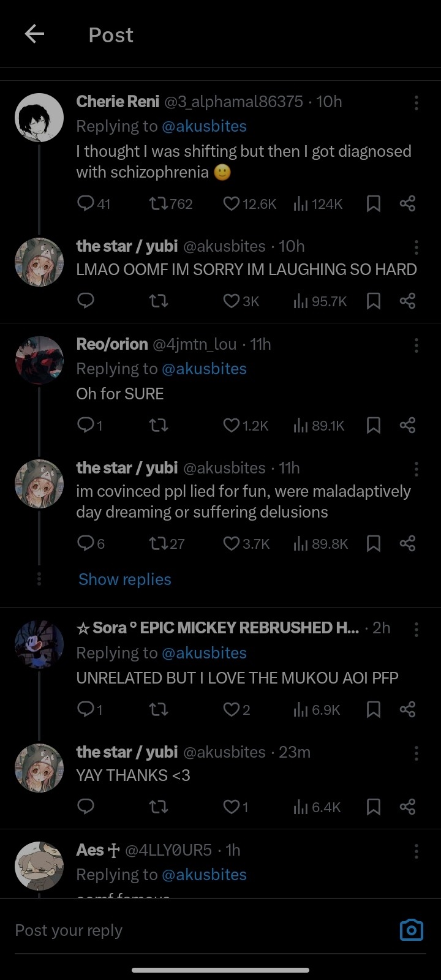Open more options on Aes's reply
Image resolution: width=441 pixels, height=980 pixels.
click(x=416, y=851)
